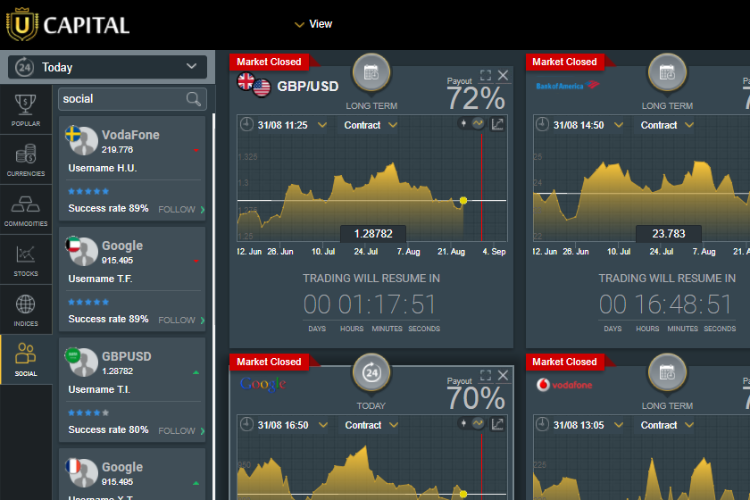Click the clock icon beside 31/08 16:50

pyautogui.click(x=246, y=424)
